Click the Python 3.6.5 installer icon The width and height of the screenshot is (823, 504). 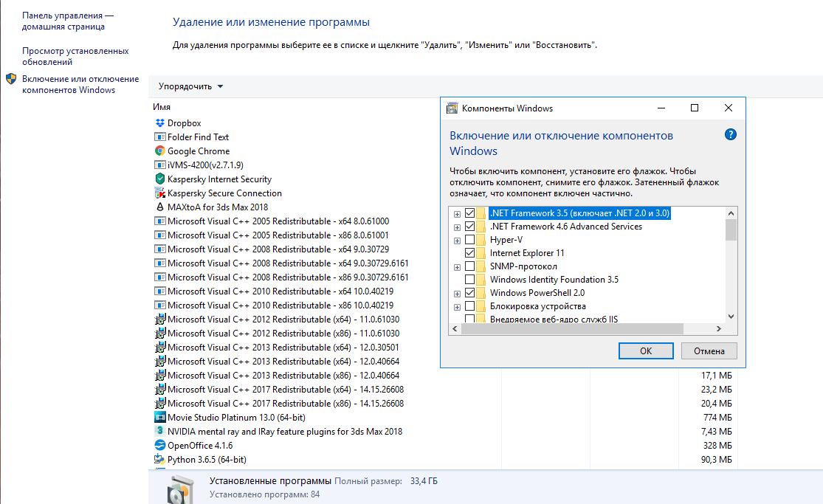[160, 460]
